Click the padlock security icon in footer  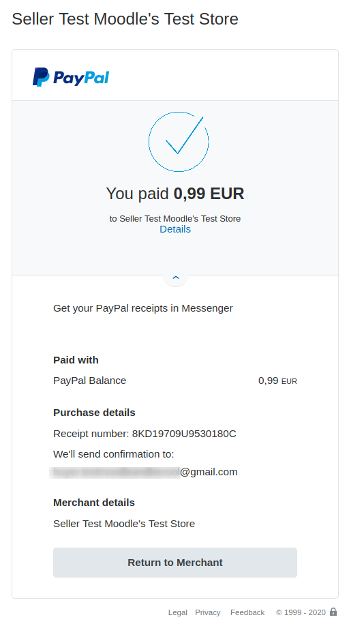coord(333,612)
